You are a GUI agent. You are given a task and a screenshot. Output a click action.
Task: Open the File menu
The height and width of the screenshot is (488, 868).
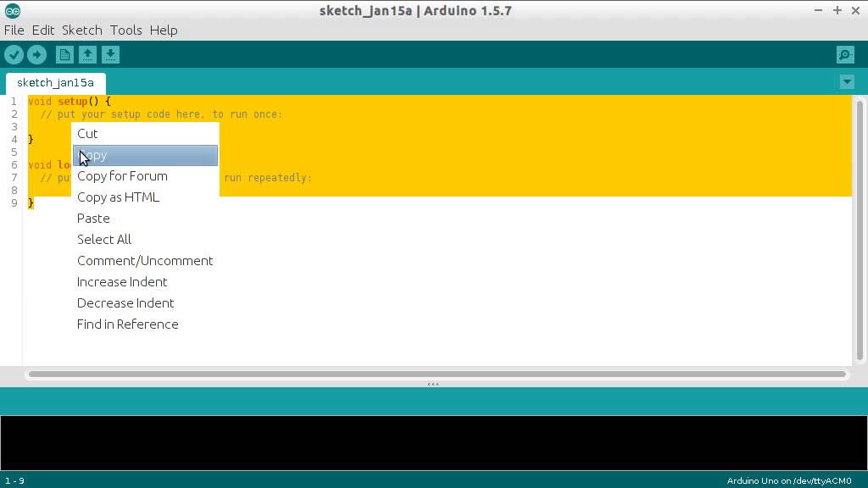(14, 30)
